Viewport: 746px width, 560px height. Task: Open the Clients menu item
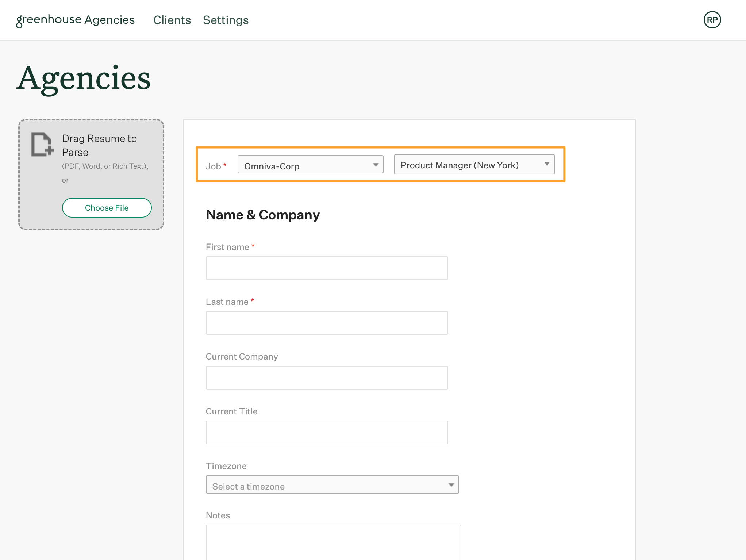tap(172, 19)
